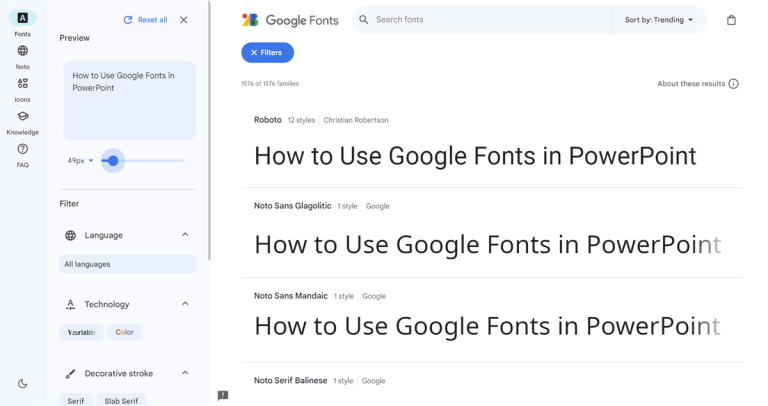Click the preview size slider handle
The image size is (768, 406).
(113, 161)
